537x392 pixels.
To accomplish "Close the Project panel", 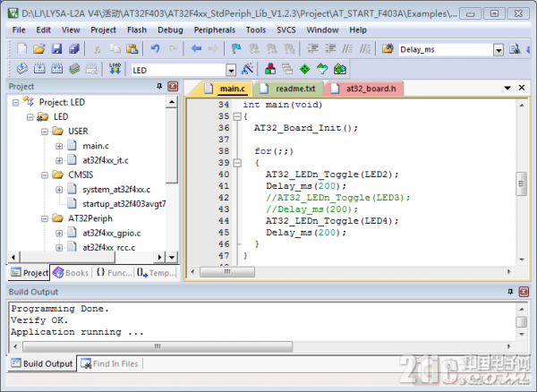I will click(173, 86).
